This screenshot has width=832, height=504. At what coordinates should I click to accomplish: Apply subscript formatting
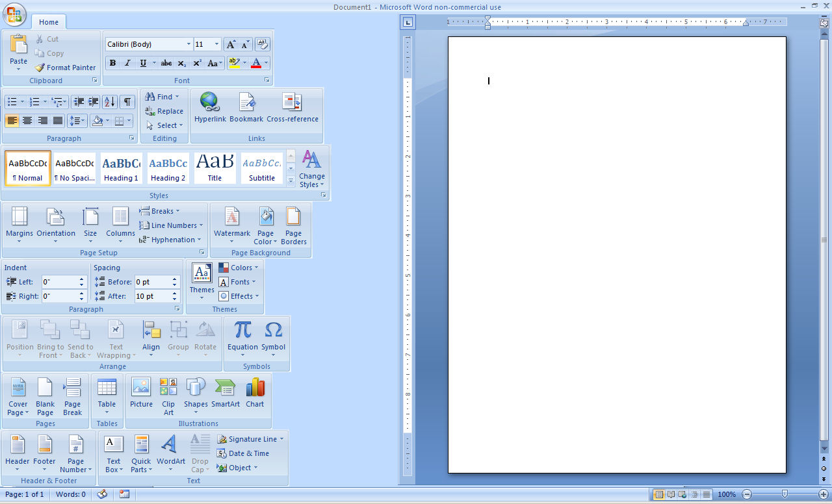pyautogui.click(x=182, y=63)
